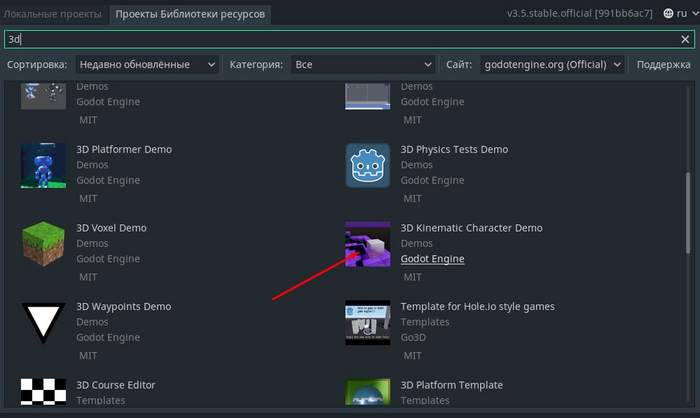Open the Категория dropdown set to Все
Screen dimensions: 700x418
click(x=363, y=64)
